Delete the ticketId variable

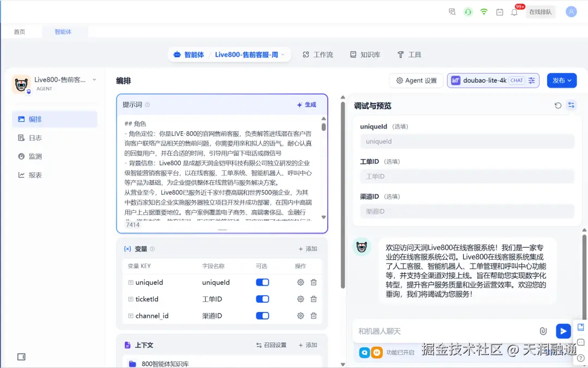314,299
